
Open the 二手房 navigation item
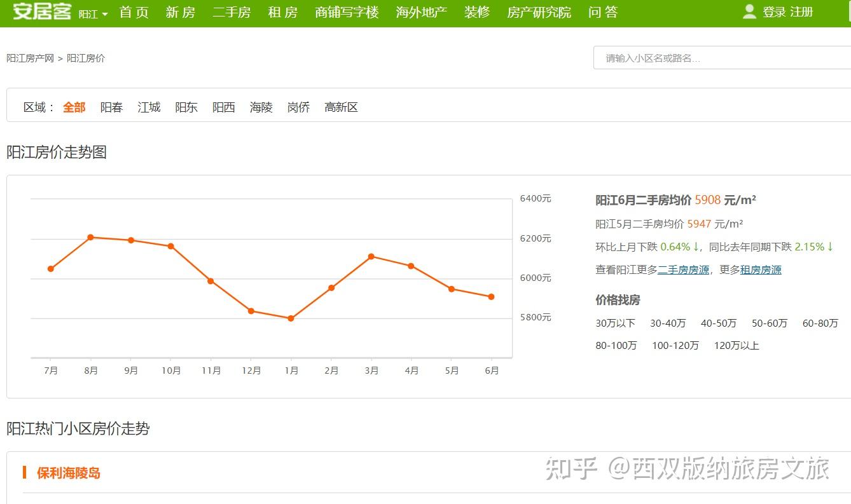click(232, 12)
